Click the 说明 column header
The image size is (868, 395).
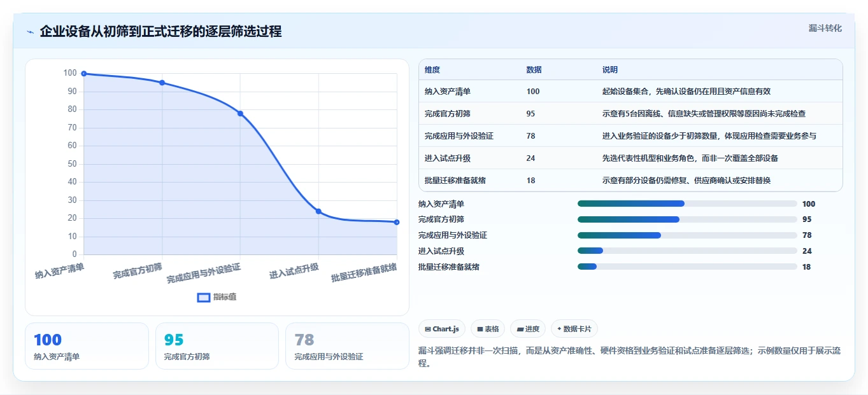point(610,70)
